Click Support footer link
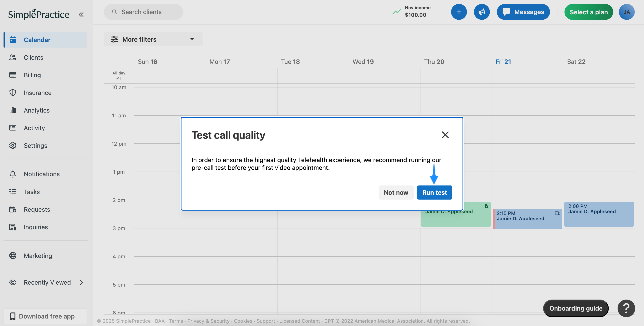The image size is (644, 326). [266, 321]
